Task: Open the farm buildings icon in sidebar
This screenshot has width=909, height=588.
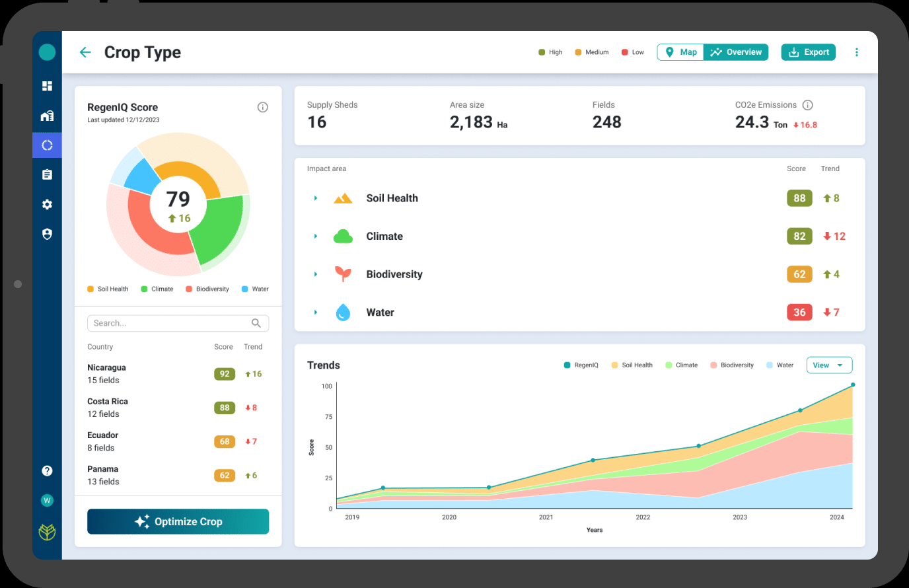Action: click(x=47, y=116)
